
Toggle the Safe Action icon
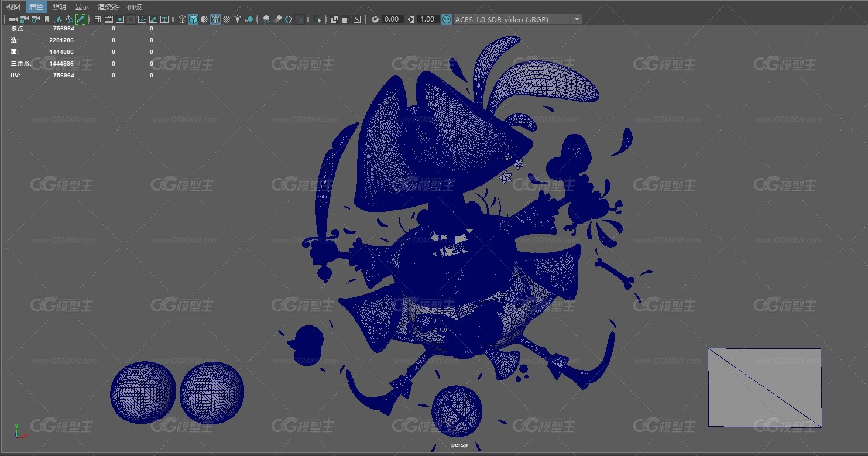tap(153, 19)
